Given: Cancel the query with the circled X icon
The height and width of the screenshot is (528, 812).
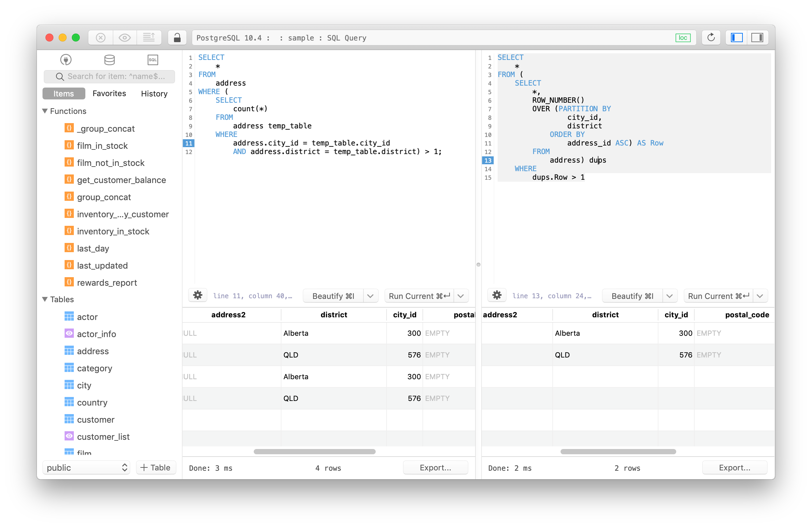Looking at the screenshot, I should click(x=100, y=38).
